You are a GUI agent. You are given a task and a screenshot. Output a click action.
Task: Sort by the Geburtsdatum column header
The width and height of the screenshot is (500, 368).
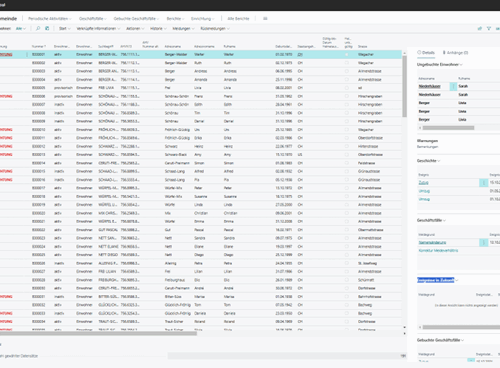click(284, 46)
